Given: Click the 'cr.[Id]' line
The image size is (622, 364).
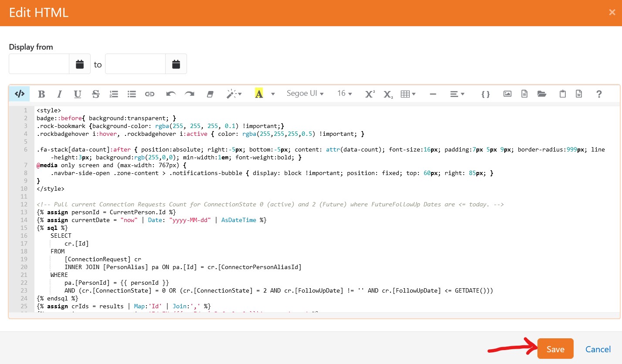Looking at the screenshot, I should (x=77, y=243).
